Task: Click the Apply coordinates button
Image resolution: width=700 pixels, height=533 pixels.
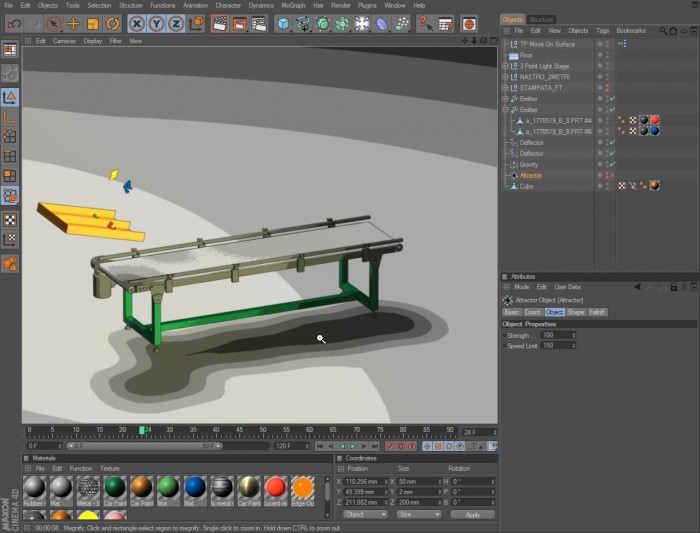Action: click(473, 514)
